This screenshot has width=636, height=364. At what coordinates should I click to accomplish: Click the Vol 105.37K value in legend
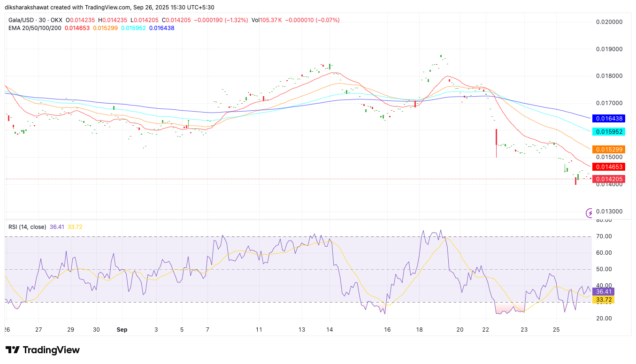[x=267, y=20]
